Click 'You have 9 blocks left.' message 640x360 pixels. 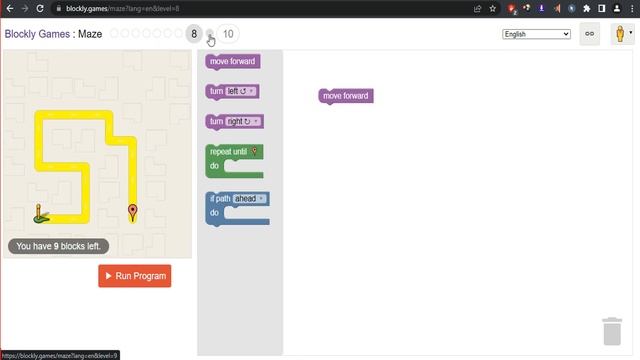58,246
